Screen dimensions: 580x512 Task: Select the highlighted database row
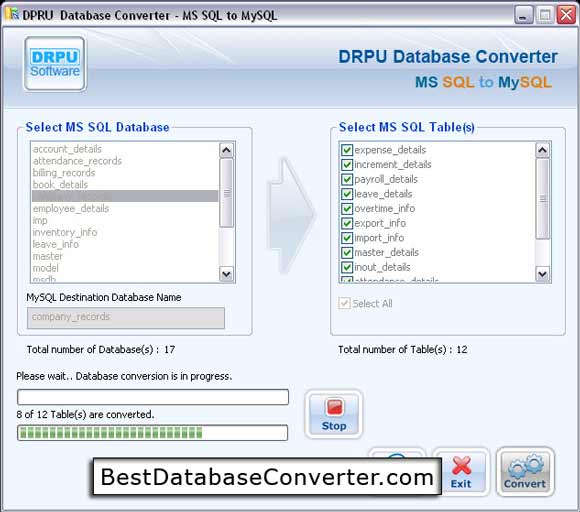(x=125, y=196)
